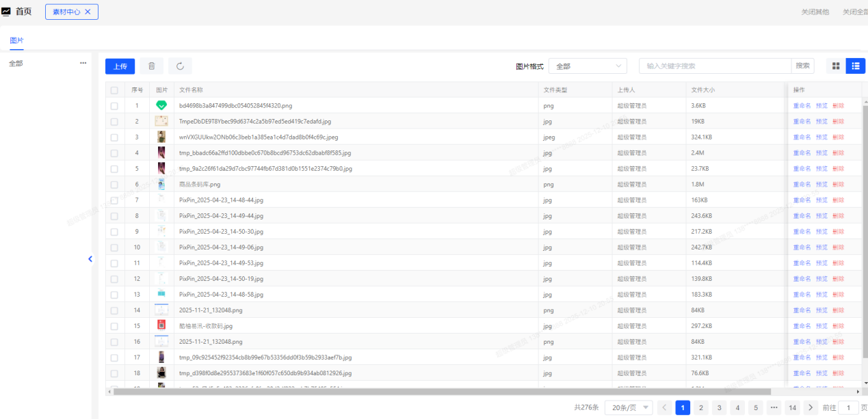868x419 pixels.
Task: Tick the select-all checkbox in table header
Action: 114,90
